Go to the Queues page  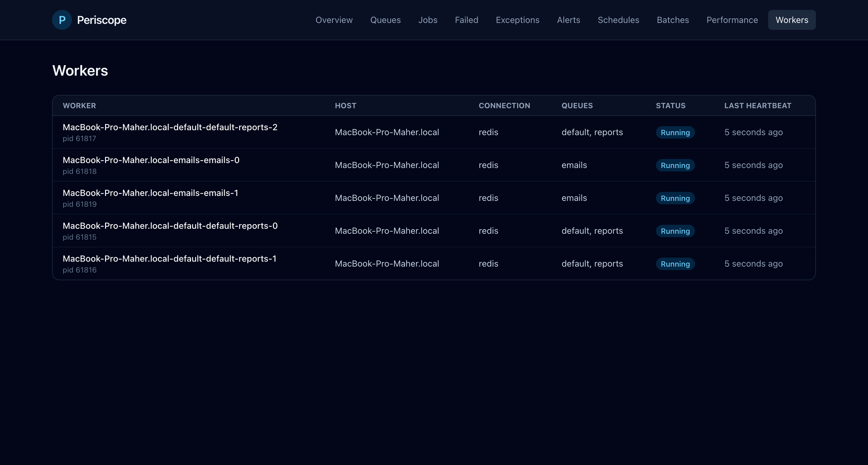[385, 20]
